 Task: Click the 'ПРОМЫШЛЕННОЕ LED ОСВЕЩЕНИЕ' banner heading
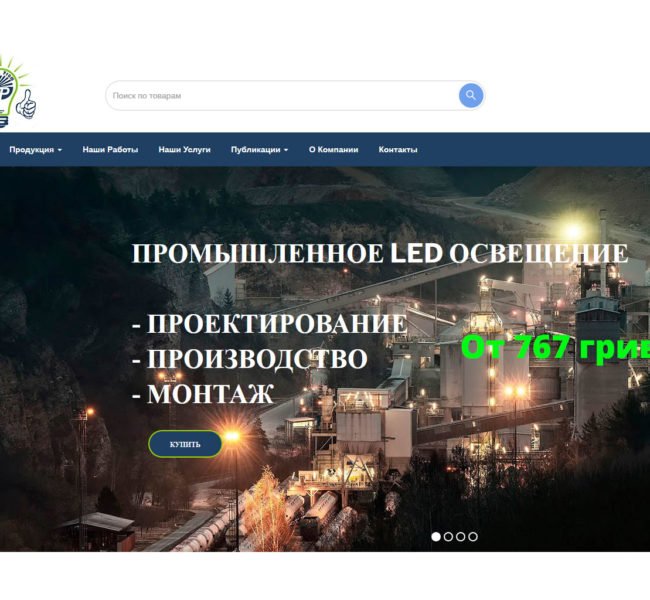coord(380,253)
